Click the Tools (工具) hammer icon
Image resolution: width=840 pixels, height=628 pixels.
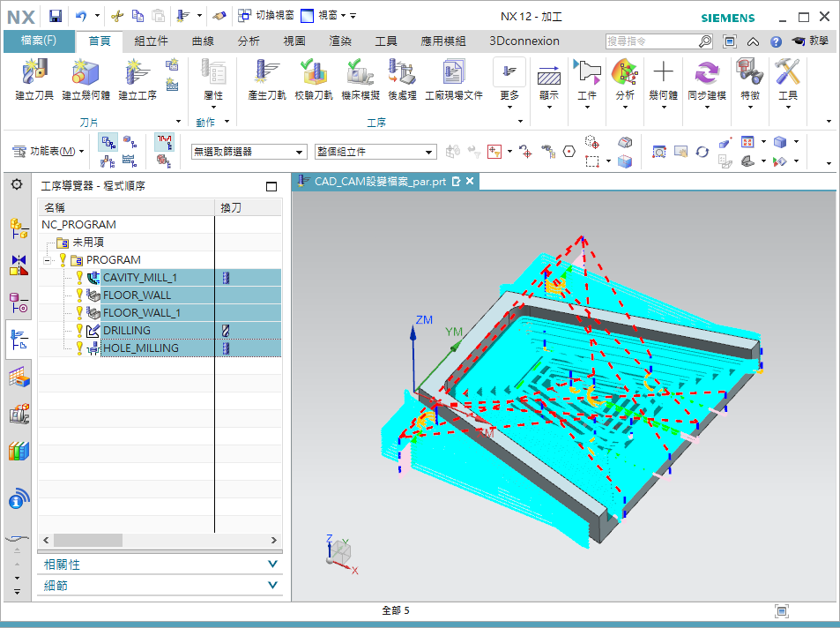click(787, 71)
